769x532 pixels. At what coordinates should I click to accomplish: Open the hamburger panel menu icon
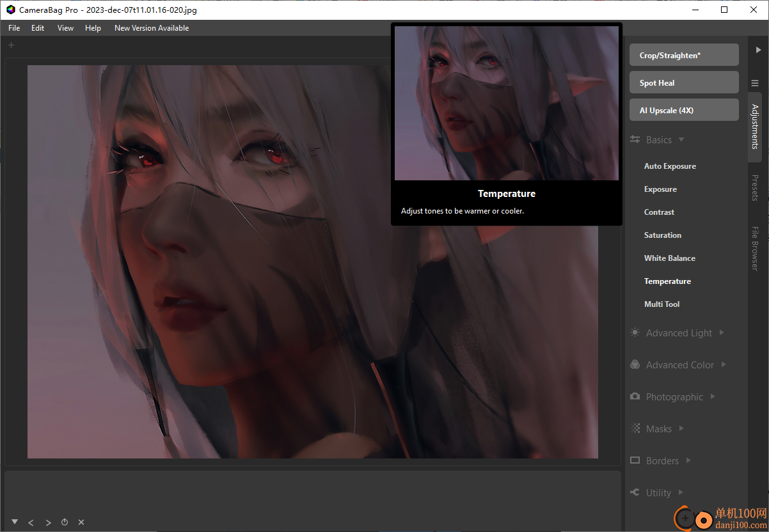pyautogui.click(x=754, y=82)
